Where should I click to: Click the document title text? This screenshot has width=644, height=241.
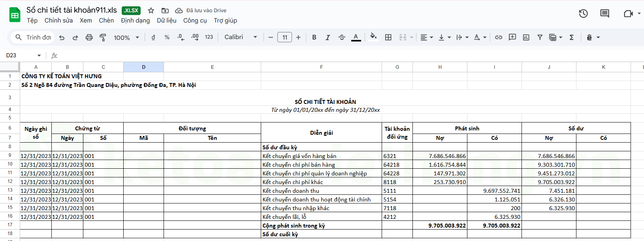click(72, 10)
